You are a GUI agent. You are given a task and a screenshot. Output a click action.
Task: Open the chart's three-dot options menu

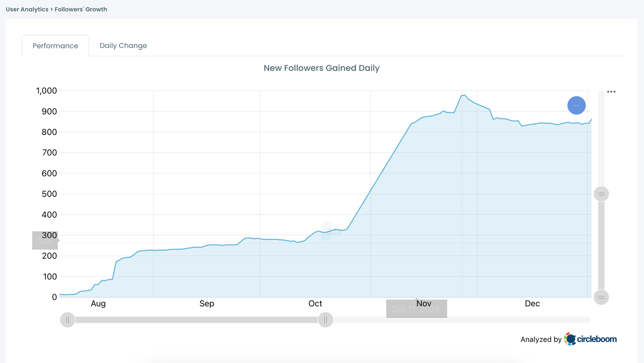click(x=611, y=91)
